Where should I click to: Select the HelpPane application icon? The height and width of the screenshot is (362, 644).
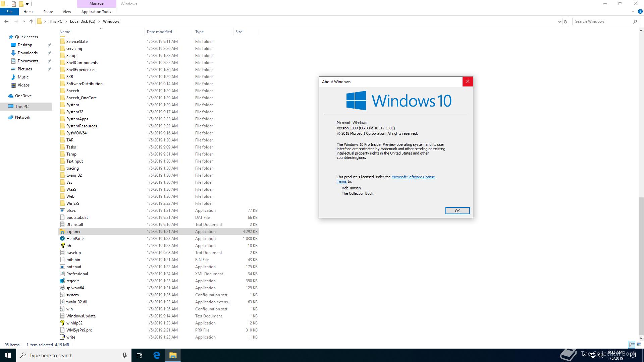point(62,239)
